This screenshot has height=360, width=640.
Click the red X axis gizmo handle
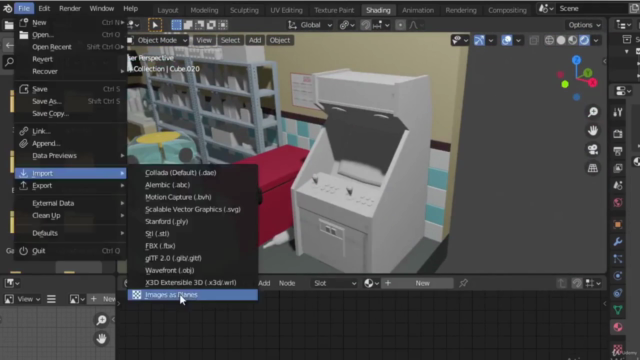(x=593, y=83)
